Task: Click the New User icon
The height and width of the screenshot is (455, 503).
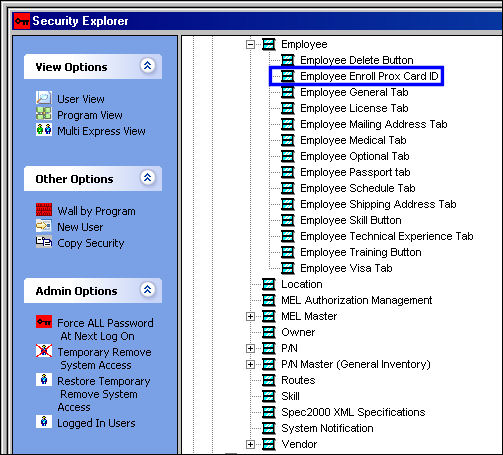Action: [x=44, y=226]
